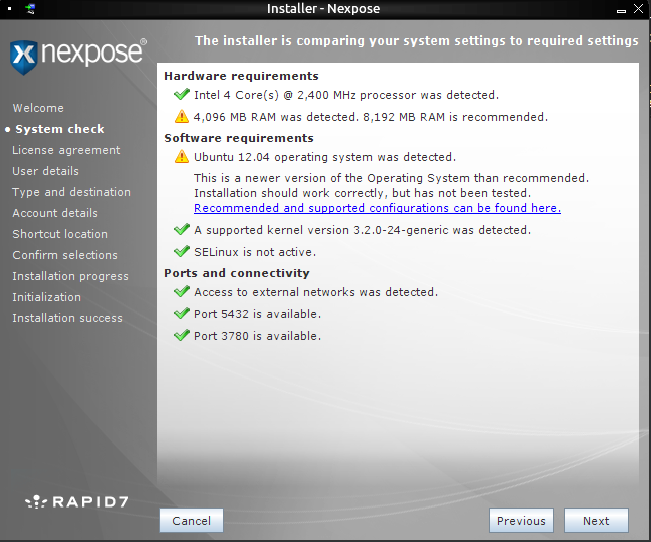This screenshot has width=651, height=542.
Task: Close the installer window
Action: point(639,8)
